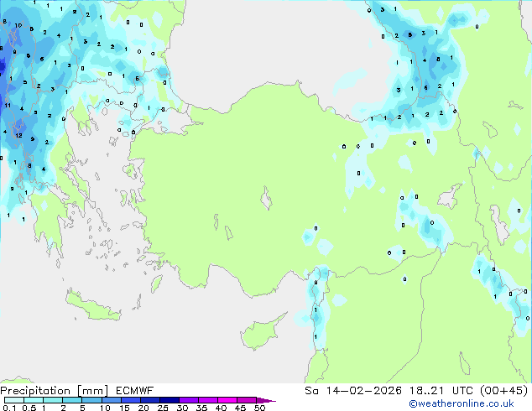Click the 25–30 mm dark navy swatch

[x=169, y=400]
